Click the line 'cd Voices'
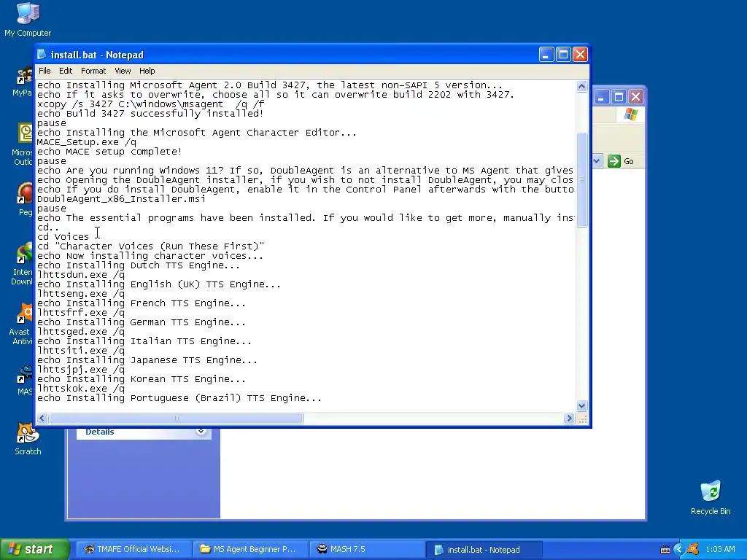 click(x=63, y=237)
